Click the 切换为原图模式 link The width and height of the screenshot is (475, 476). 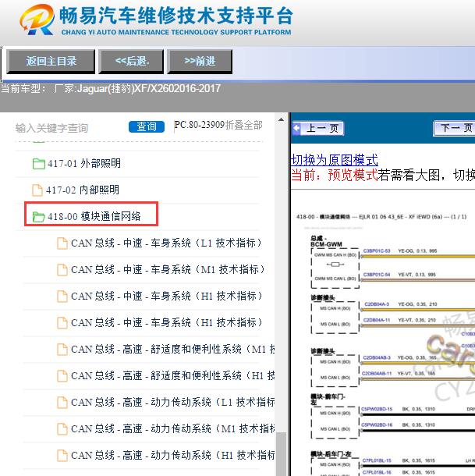(x=335, y=160)
